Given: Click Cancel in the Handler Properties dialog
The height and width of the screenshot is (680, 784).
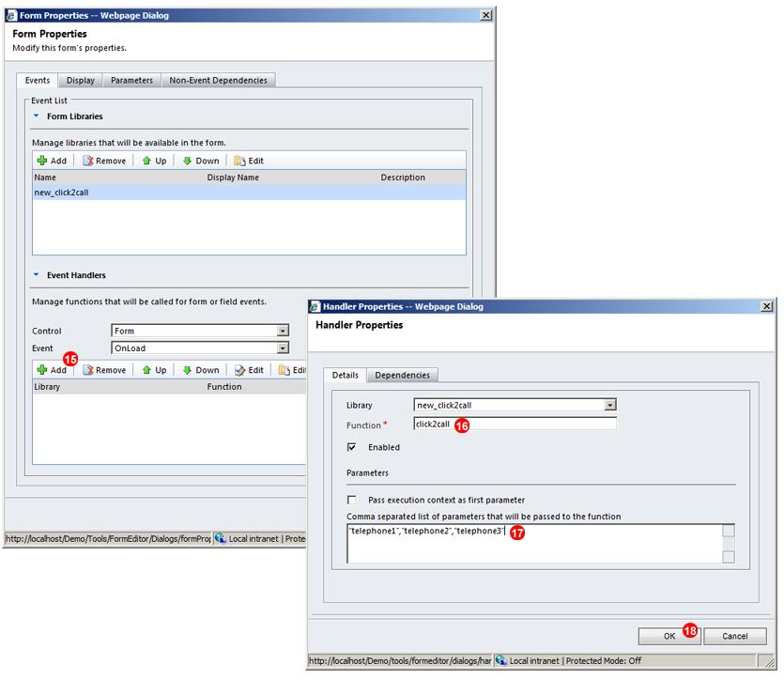Looking at the screenshot, I should pos(735,636).
